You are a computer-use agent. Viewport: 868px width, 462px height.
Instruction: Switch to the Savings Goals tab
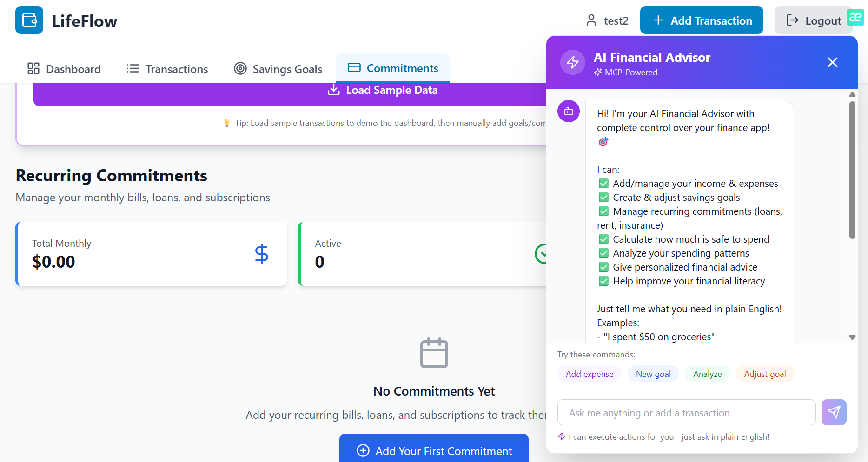tap(278, 69)
